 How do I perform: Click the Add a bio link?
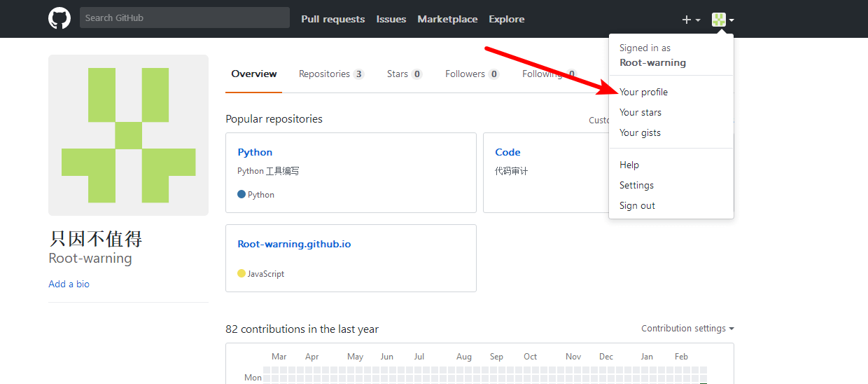click(x=69, y=284)
